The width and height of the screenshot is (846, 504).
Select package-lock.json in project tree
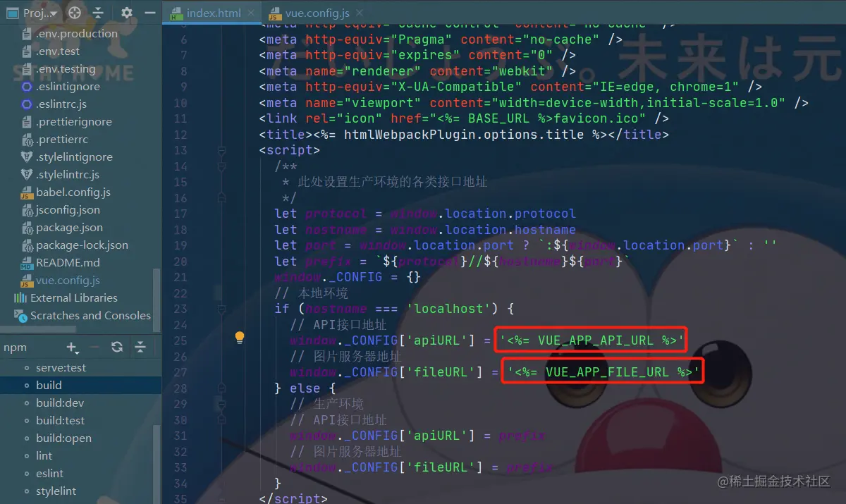pos(82,245)
